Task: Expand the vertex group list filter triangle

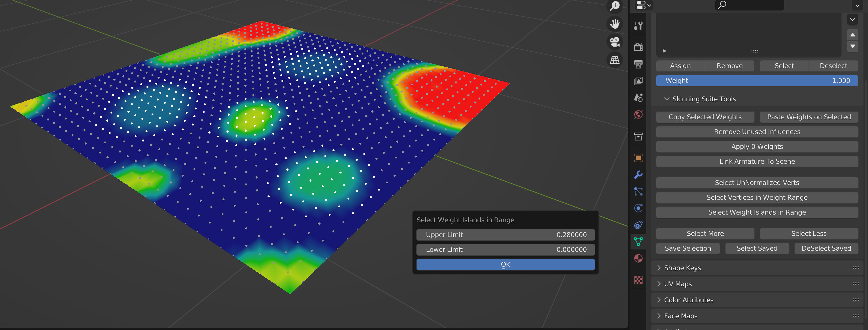Action: tap(664, 51)
